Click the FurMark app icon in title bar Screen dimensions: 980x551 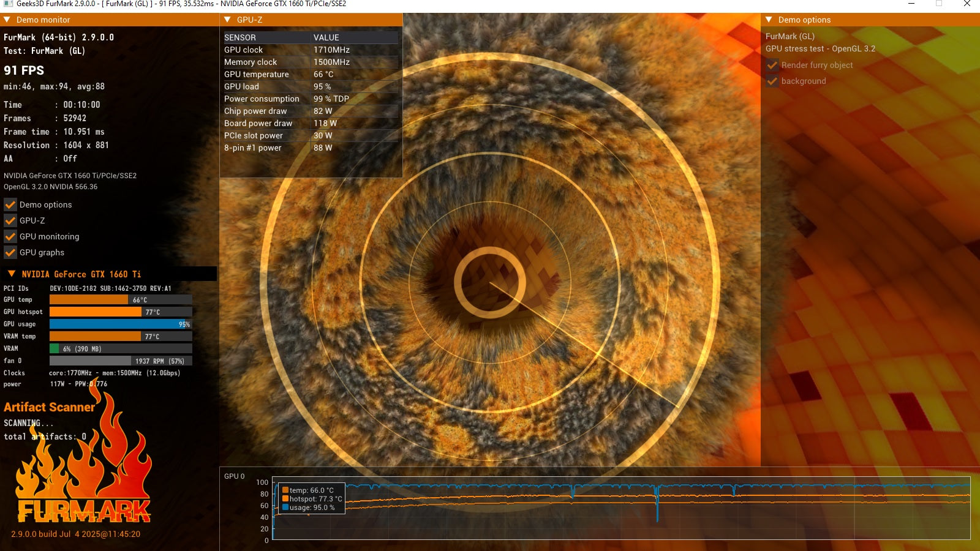pyautogui.click(x=8, y=4)
